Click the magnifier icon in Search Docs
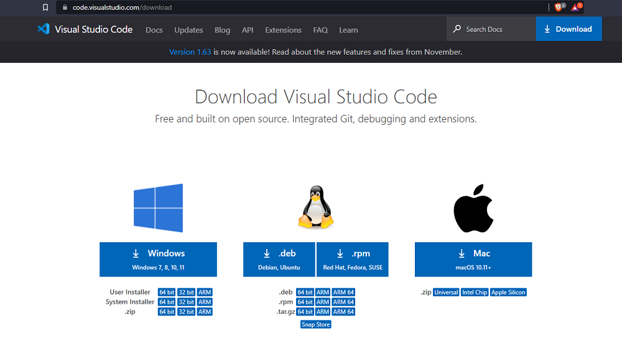 457,29
